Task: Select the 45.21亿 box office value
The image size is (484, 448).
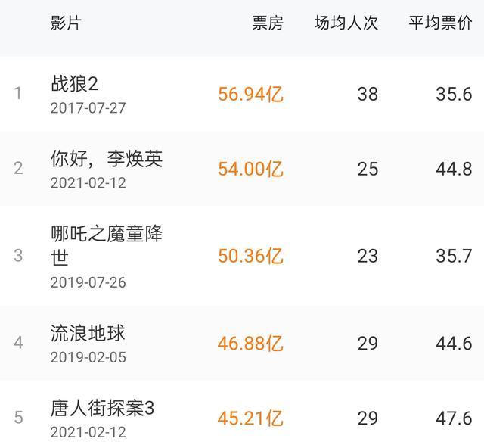Action: 250,418
